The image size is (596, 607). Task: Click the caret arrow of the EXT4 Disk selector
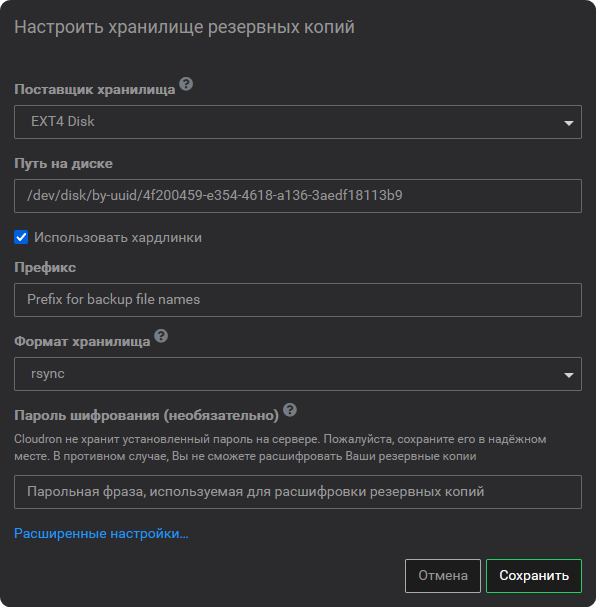point(569,123)
